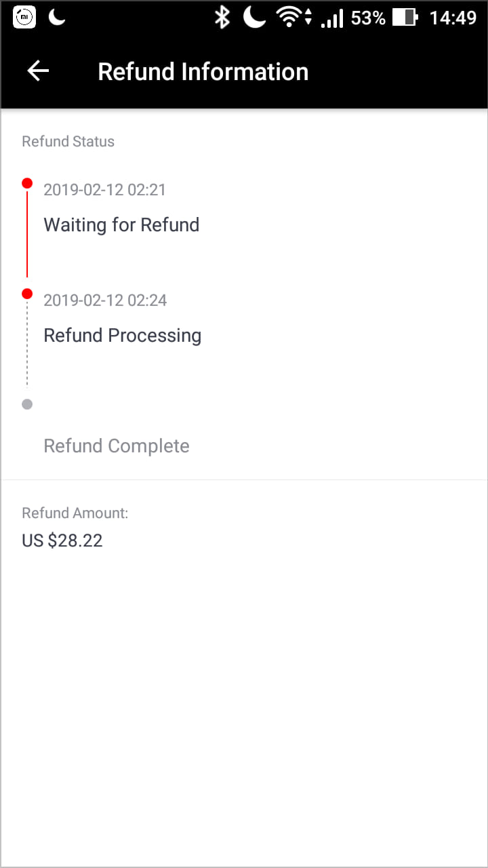This screenshot has height=868, width=488.
Task: Select the Refund Processing step
Action: (123, 336)
